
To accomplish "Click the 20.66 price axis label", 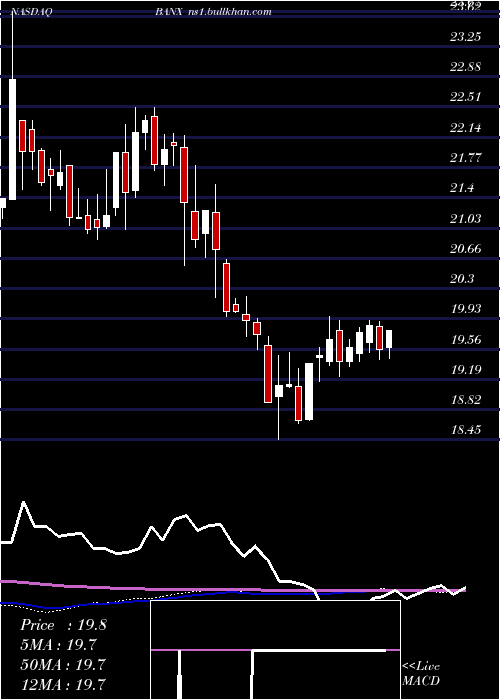I will 466,249.
